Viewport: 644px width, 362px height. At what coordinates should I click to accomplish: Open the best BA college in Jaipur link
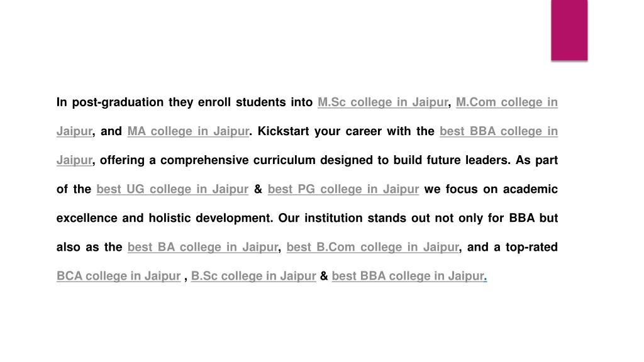click(203, 247)
